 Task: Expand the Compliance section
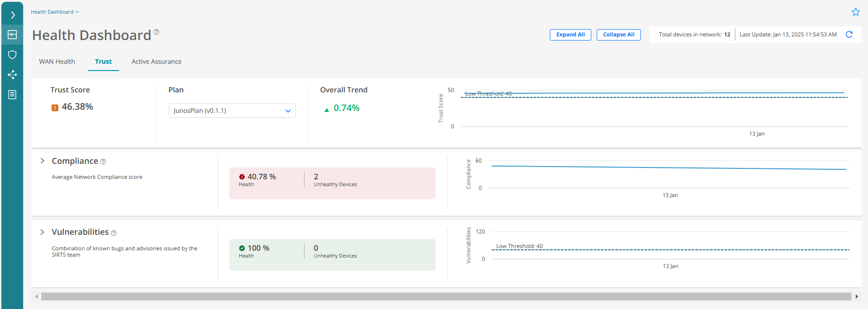[x=42, y=161]
